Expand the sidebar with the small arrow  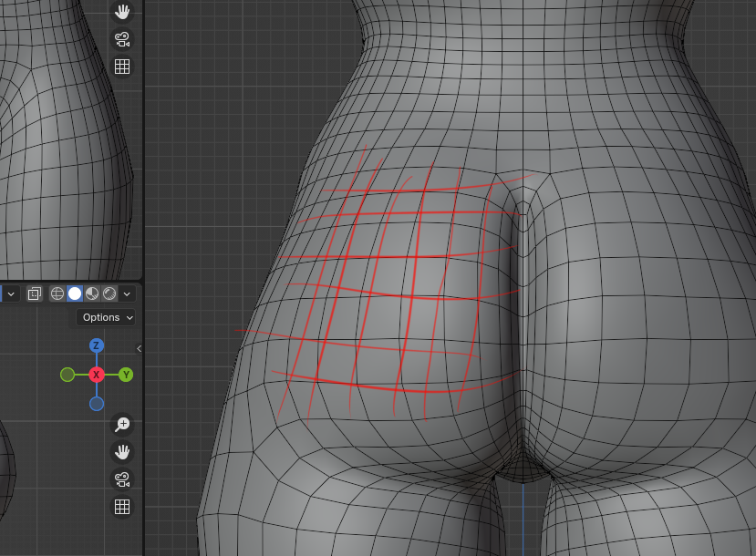click(139, 348)
